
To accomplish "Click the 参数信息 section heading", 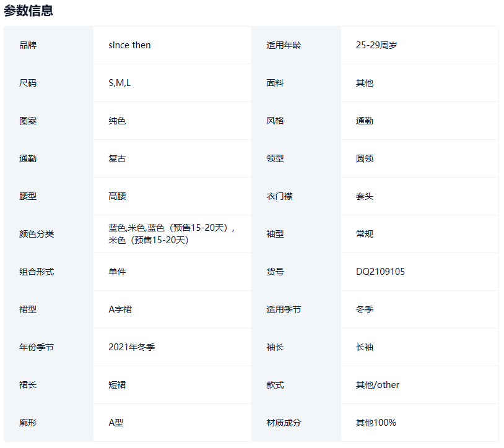I will [x=28, y=11].
